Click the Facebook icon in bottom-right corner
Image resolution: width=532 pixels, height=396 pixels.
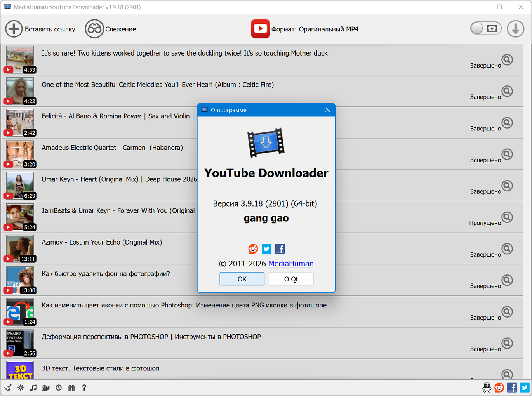click(x=512, y=387)
